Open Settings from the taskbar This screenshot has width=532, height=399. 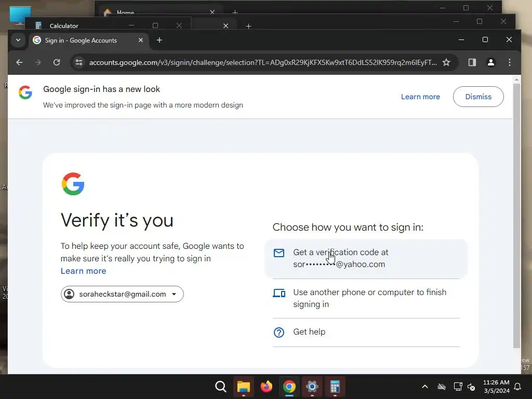312,387
